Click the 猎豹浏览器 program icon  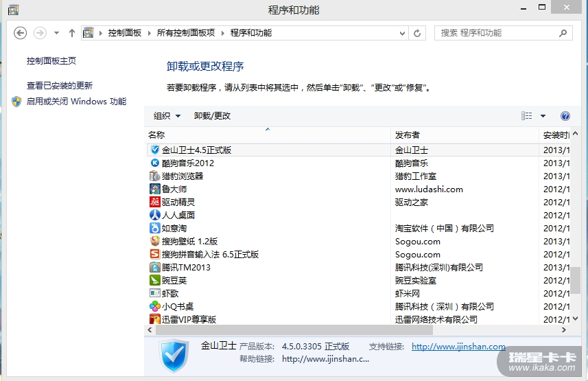point(155,176)
